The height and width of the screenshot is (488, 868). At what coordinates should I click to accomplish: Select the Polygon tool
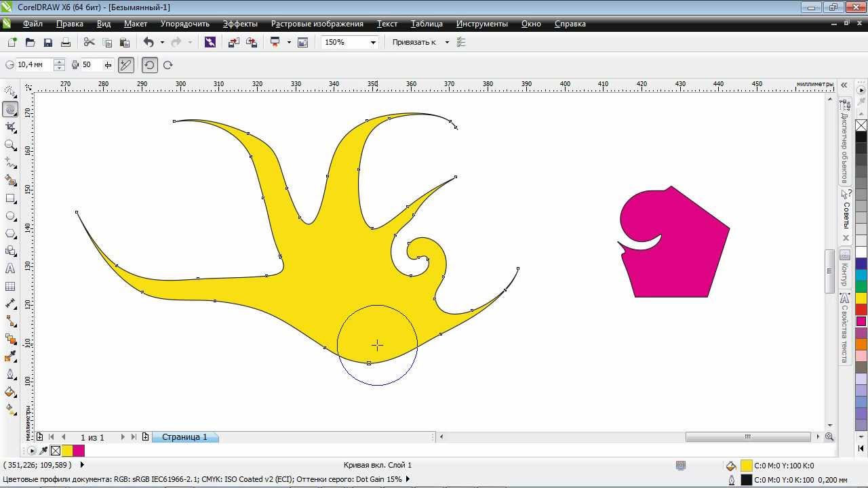click(x=10, y=233)
